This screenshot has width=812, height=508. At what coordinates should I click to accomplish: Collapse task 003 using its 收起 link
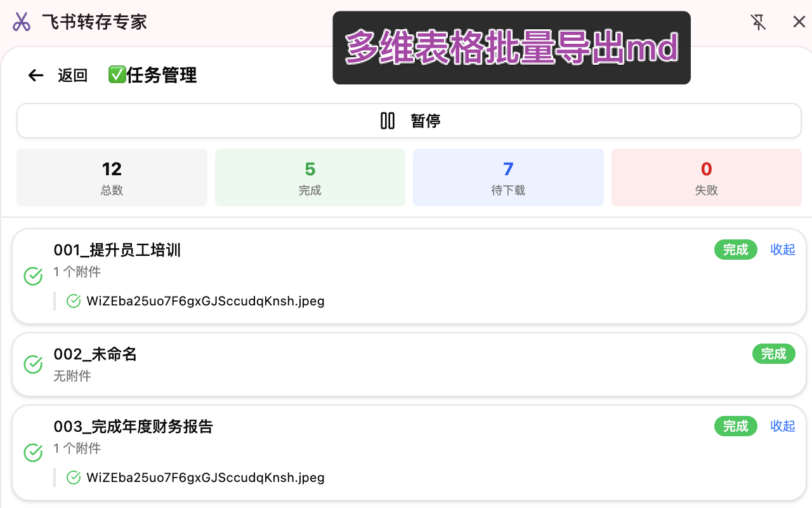pyautogui.click(x=782, y=426)
